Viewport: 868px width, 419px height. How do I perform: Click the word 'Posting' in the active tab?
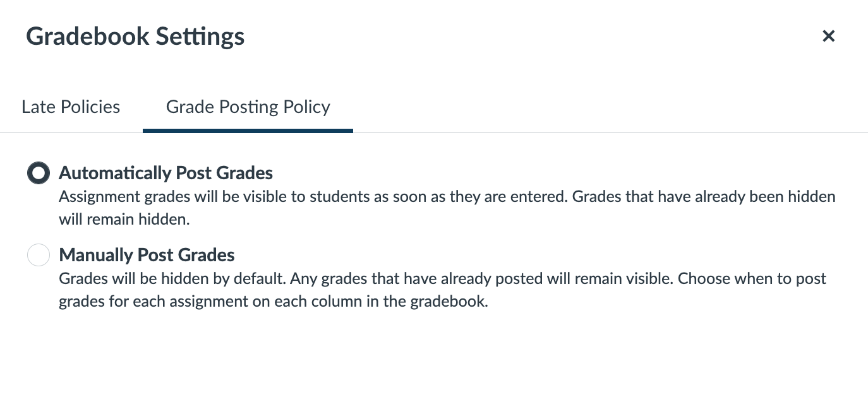248,107
